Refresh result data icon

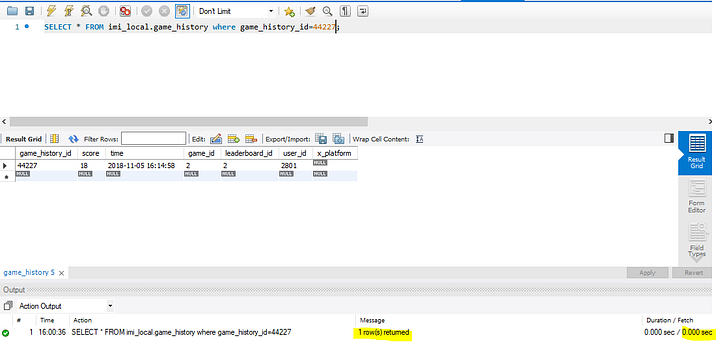[x=73, y=139]
